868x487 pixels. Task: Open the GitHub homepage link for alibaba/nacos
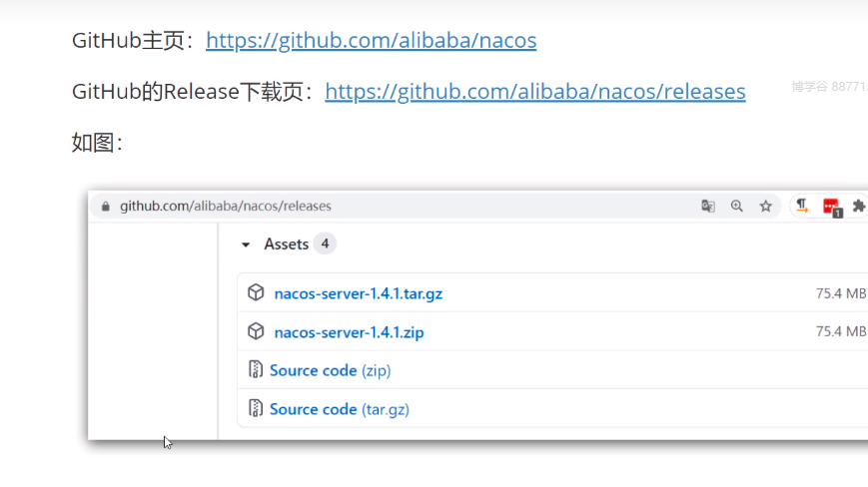click(371, 40)
